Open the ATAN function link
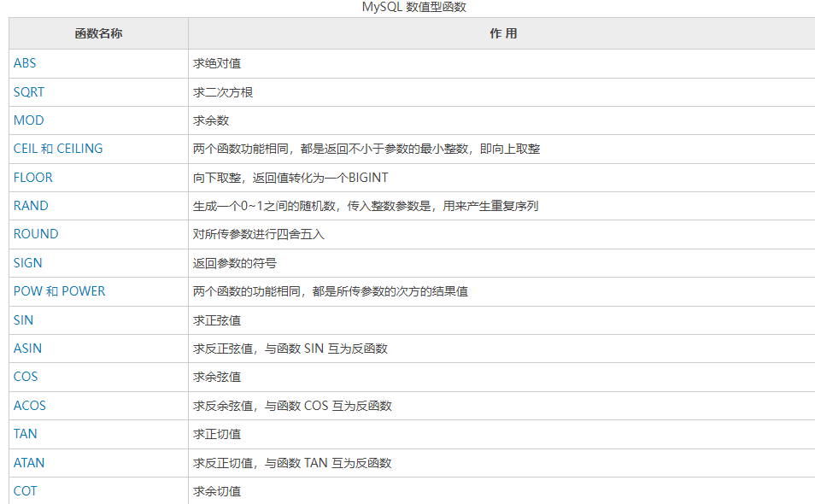This screenshot has width=815, height=504. tap(29, 463)
